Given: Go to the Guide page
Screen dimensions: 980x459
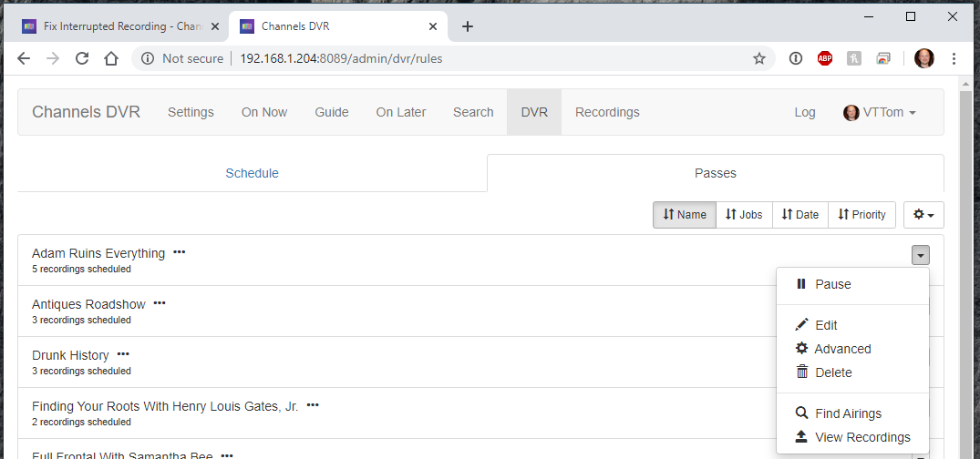Looking at the screenshot, I should pos(332,112).
